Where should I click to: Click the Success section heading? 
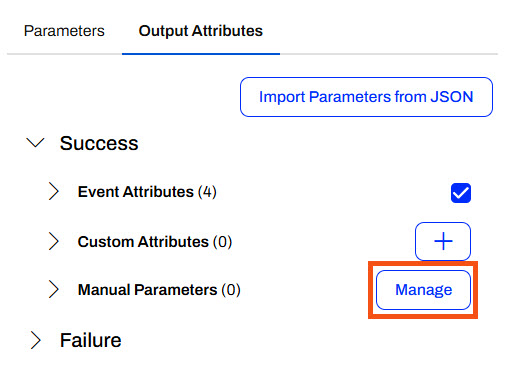click(99, 143)
